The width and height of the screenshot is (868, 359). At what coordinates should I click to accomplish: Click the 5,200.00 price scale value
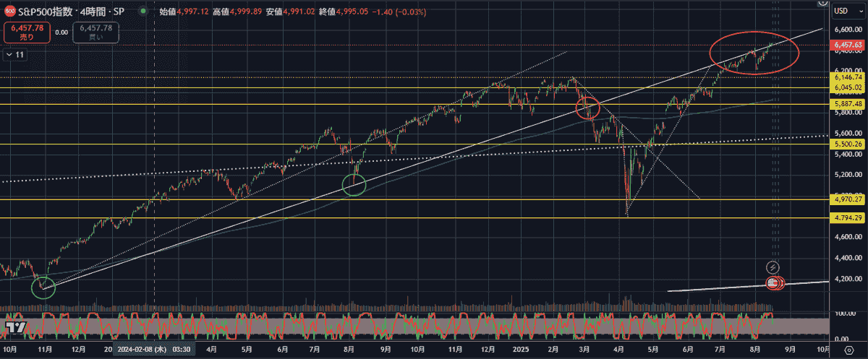click(847, 175)
